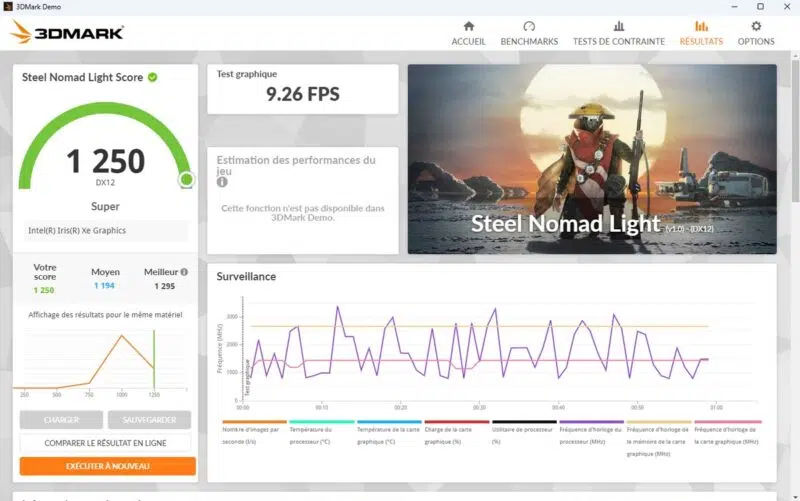Close the 3DMark Demo window
The width and height of the screenshot is (800, 501).
(x=787, y=7)
